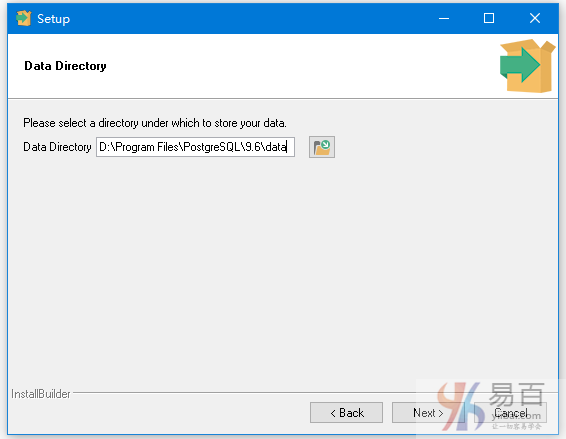Image resolution: width=566 pixels, height=439 pixels.
Task: Close the Setup window
Action: point(535,18)
